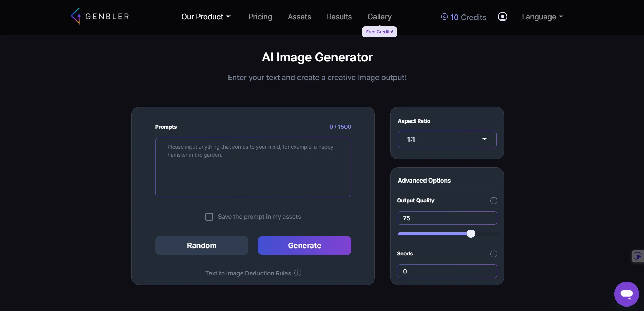Enable saving the prompt in my assets
The image size is (644, 311).
209,216
